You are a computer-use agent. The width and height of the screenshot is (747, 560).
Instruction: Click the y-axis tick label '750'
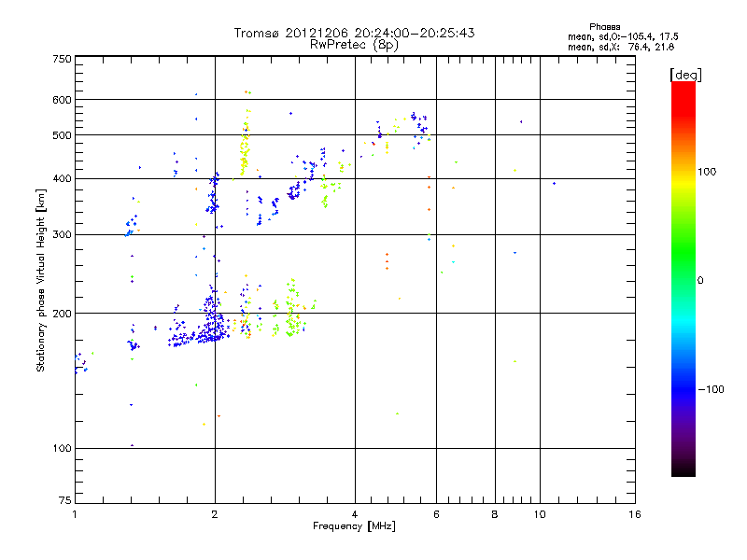[63, 59]
